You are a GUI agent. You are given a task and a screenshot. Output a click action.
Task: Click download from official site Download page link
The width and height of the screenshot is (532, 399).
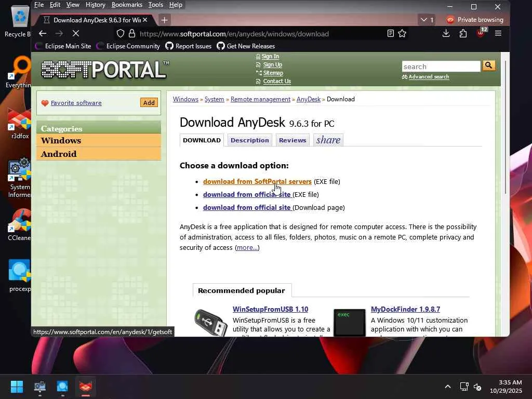point(247,207)
